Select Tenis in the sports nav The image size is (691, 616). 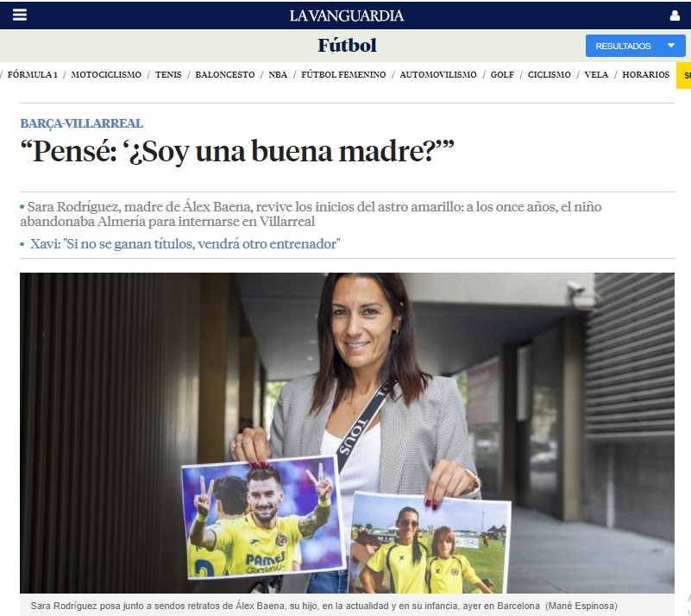[168, 74]
